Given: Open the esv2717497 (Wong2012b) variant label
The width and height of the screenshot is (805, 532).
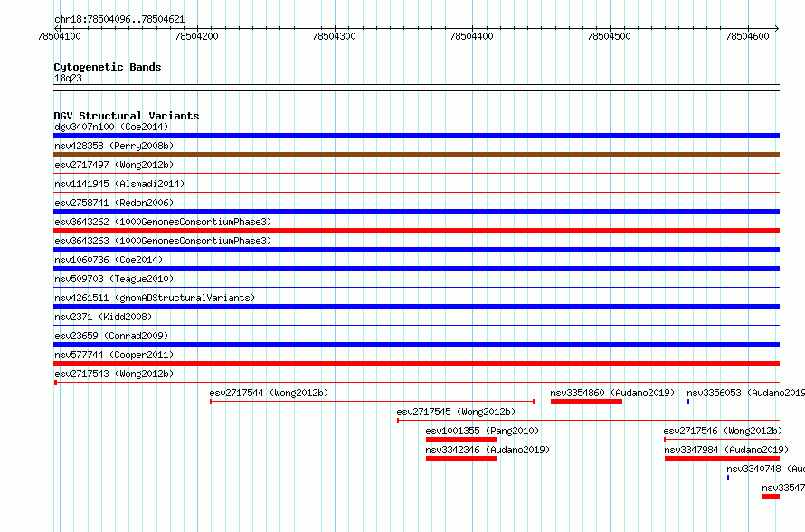Looking at the screenshot, I should coord(114,165).
